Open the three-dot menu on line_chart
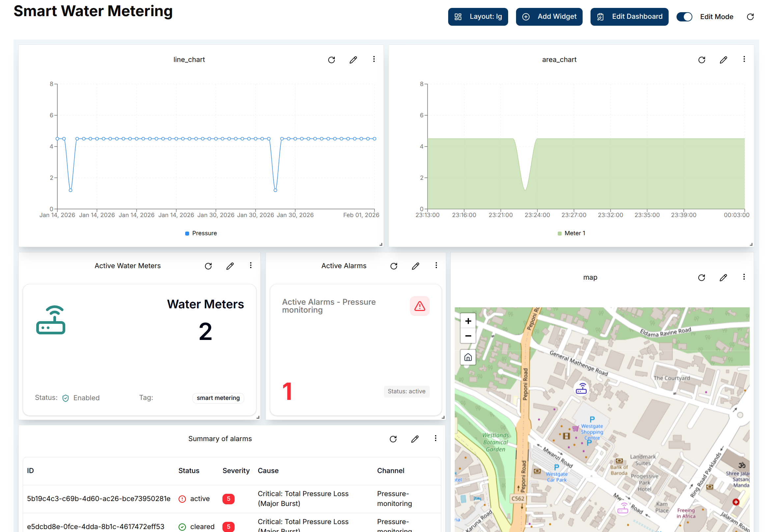 (x=374, y=59)
